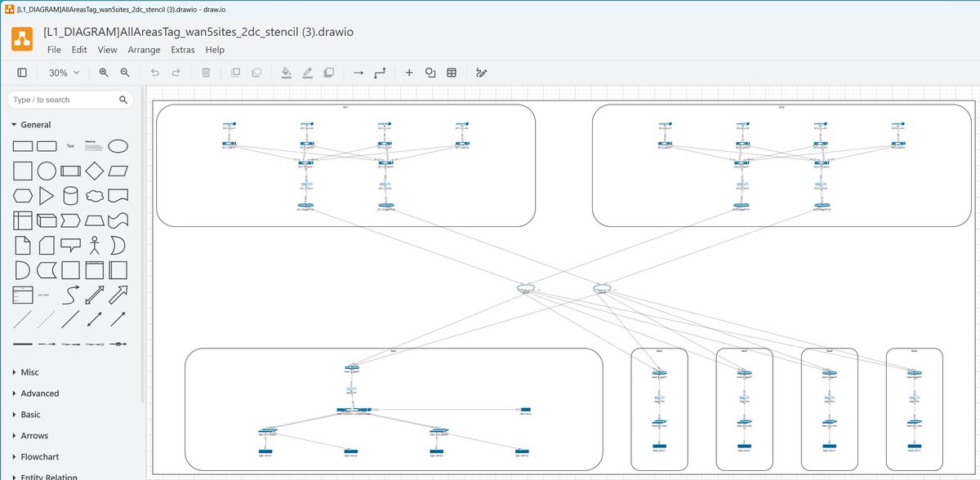This screenshot has width=980, height=480.
Task: Open the Arrange menu
Action: click(x=145, y=50)
